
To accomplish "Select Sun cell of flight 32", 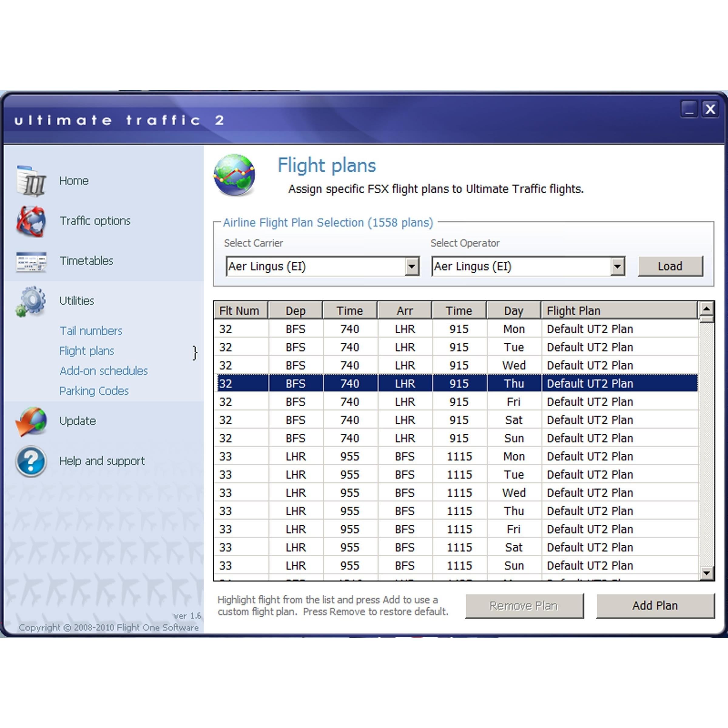I will point(514,438).
